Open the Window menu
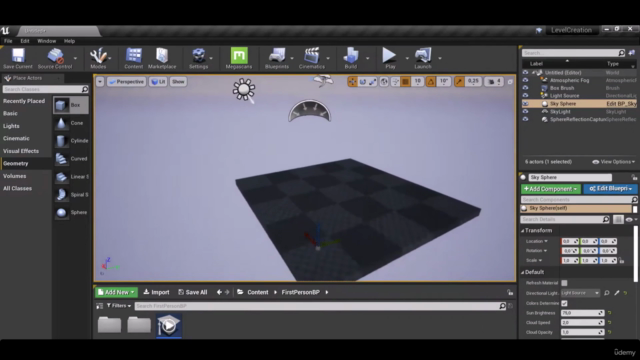 47,41
